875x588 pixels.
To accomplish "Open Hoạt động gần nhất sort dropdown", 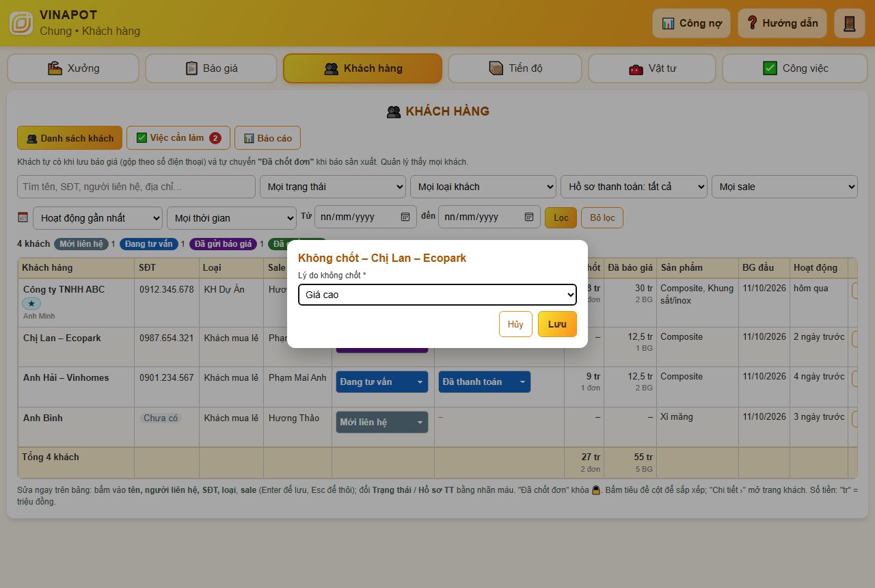I will pyautogui.click(x=98, y=218).
